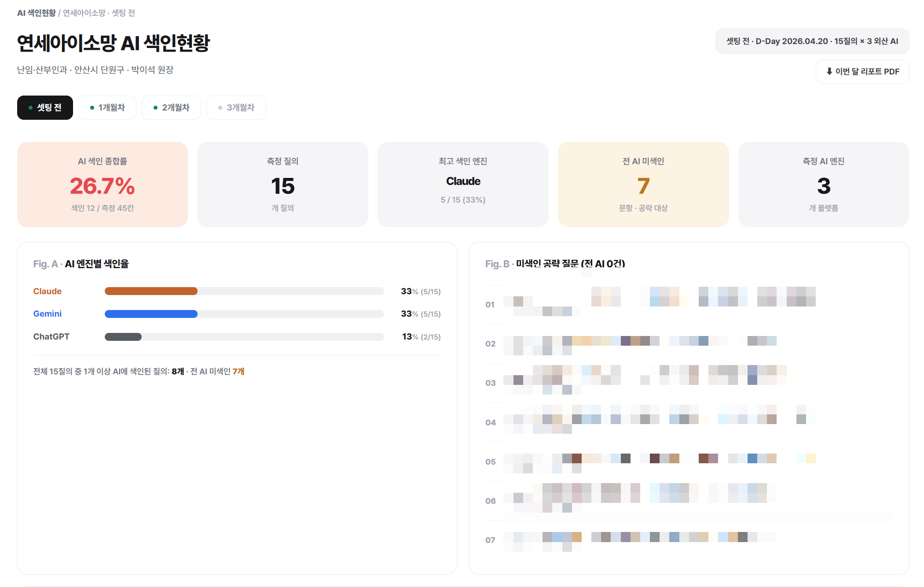This screenshot has height=587, width=924.
Task: Select unindexed question row 03
Action: (x=690, y=383)
